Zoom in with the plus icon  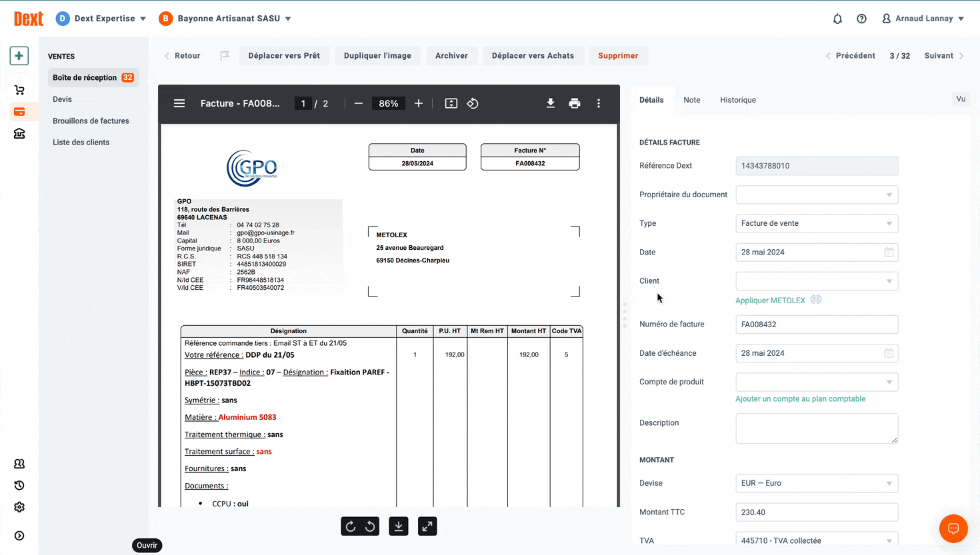[419, 103]
